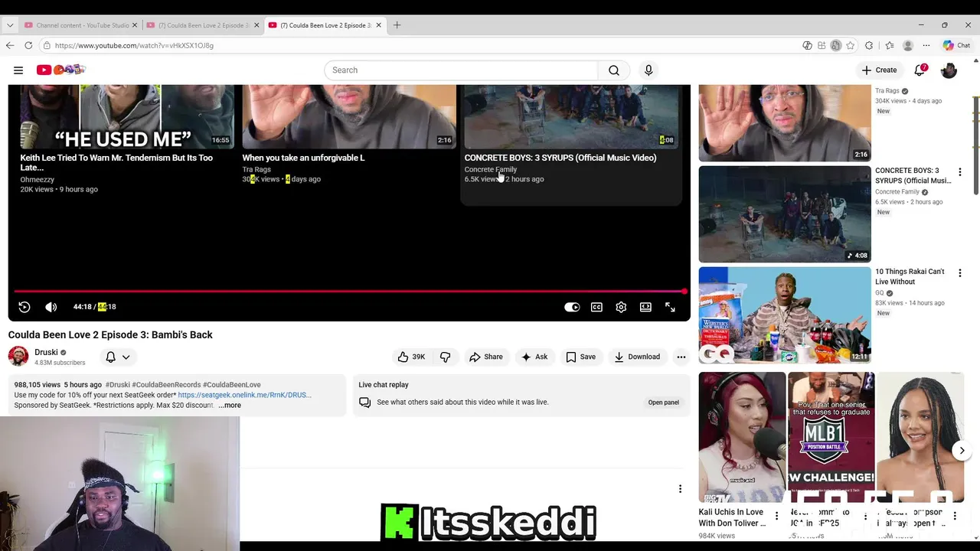Expand the description with ...more
The width and height of the screenshot is (980, 551).
tap(230, 406)
